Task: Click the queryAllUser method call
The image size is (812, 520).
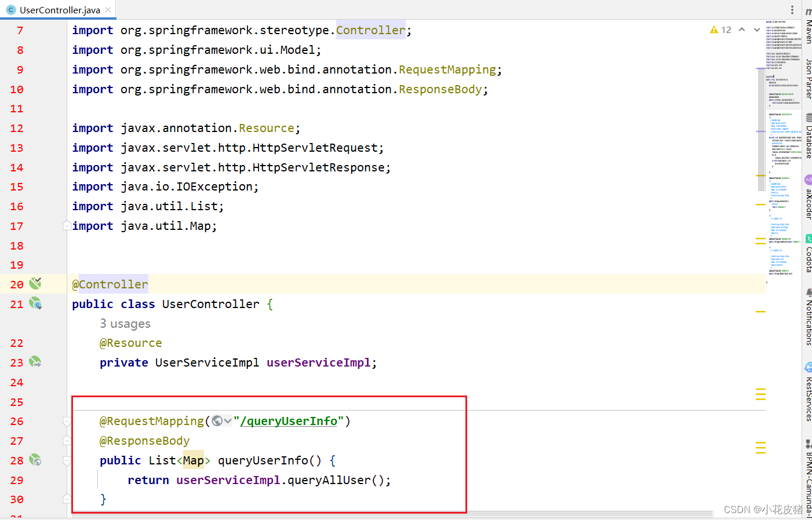Action: click(329, 480)
